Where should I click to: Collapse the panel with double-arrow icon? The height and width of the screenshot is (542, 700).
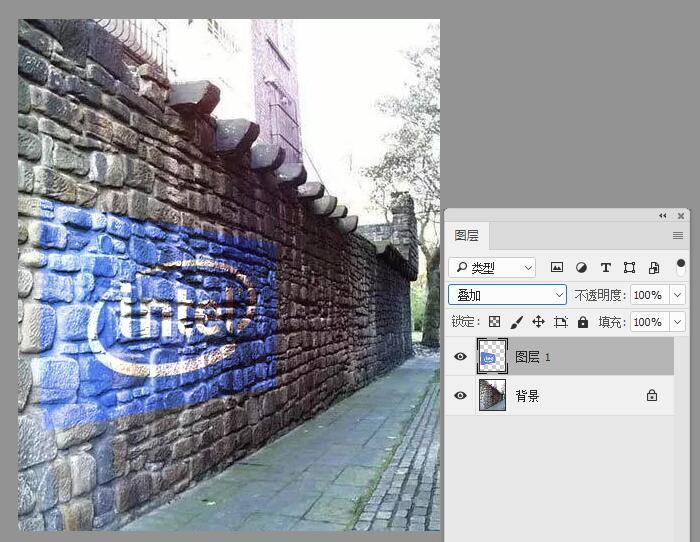click(662, 216)
